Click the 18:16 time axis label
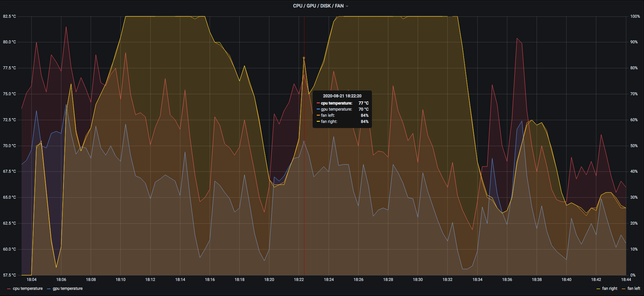The height and width of the screenshot is (296, 644). pyautogui.click(x=210, y=280)
